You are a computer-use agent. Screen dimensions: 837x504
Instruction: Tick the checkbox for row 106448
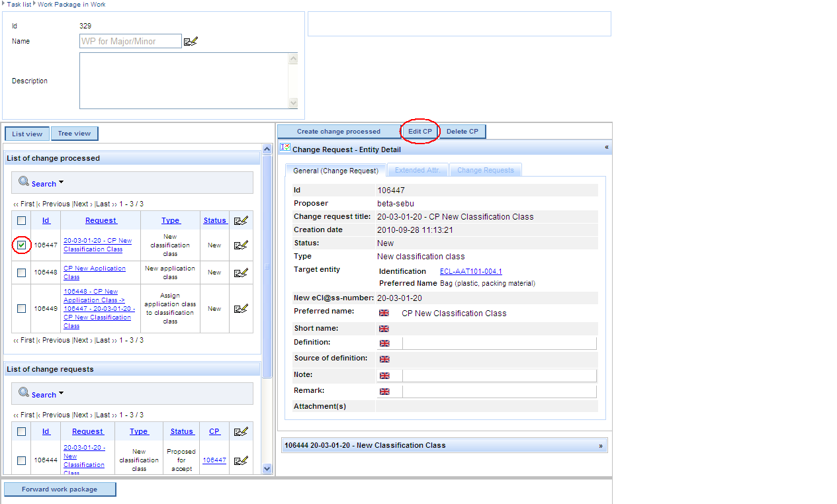click(22, 273)
